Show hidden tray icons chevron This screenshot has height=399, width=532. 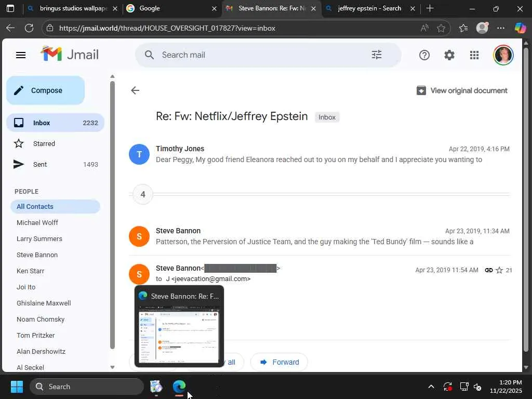(x=431, y=387)
